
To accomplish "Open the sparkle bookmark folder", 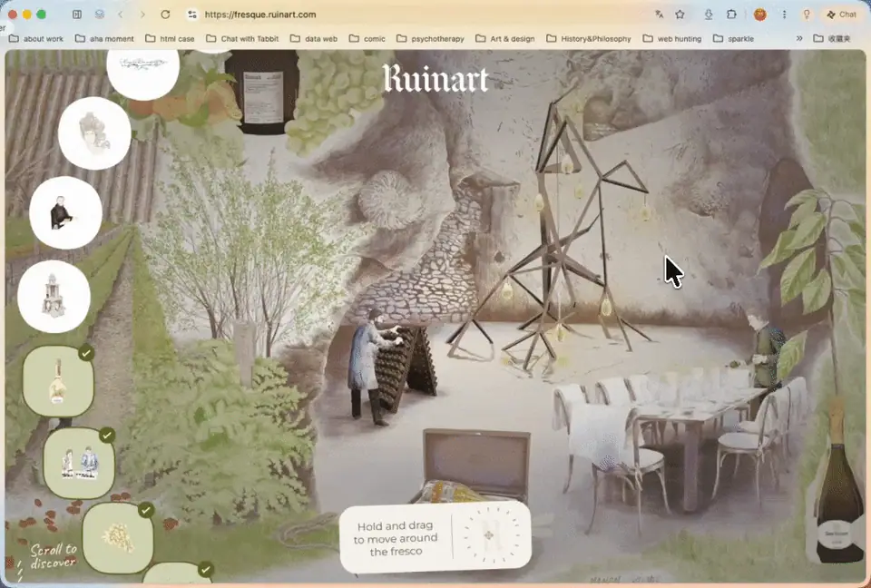I will pyautogui.click(x=733, y=38).
